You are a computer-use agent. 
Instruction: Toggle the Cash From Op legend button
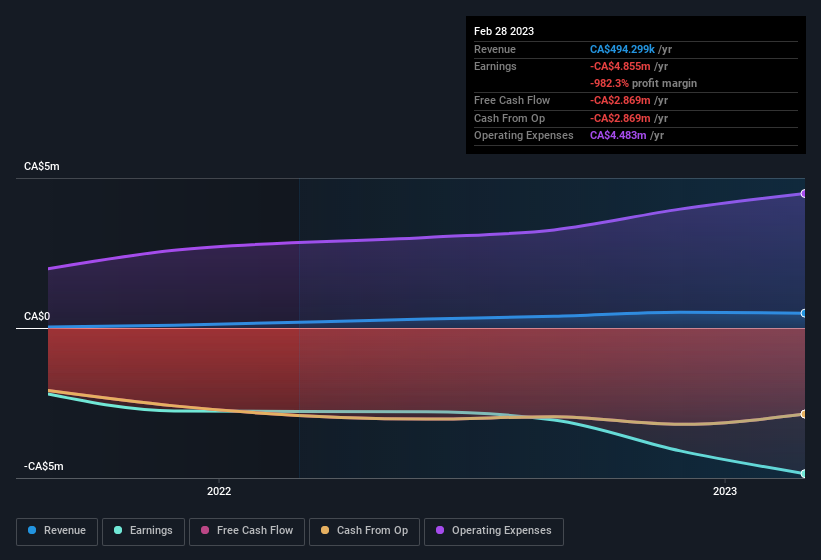(364, 531)
